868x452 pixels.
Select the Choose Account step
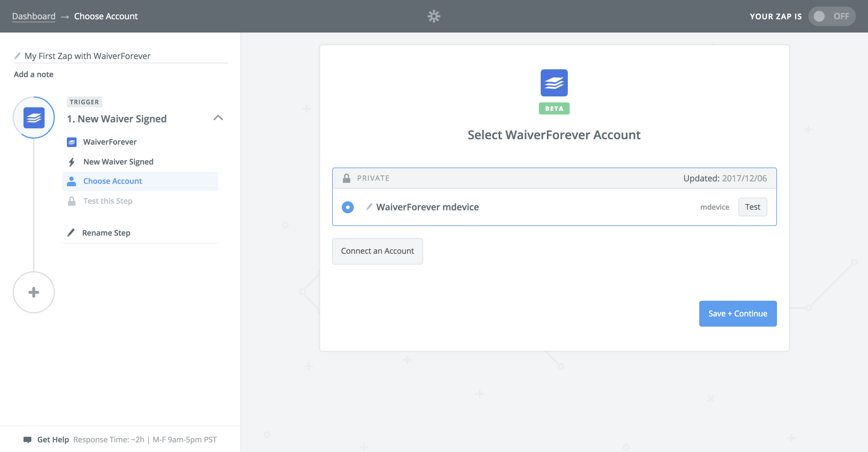[140, 181]
